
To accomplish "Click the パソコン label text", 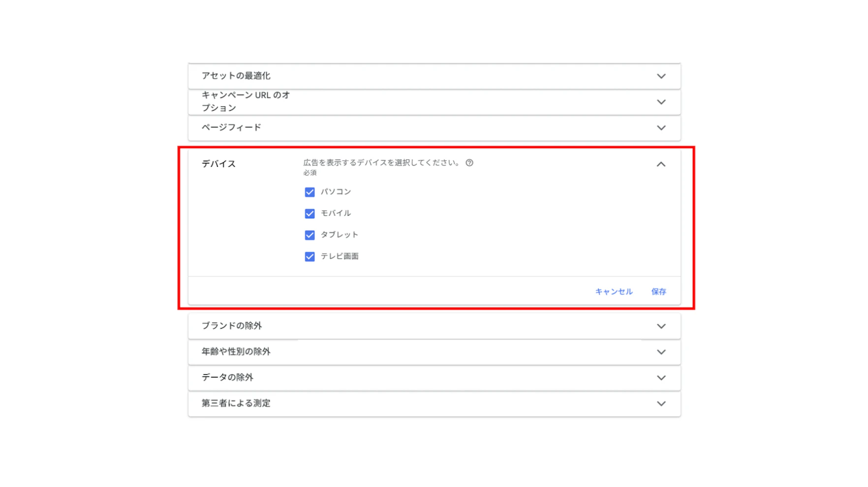I will click(x=336, y=192).
